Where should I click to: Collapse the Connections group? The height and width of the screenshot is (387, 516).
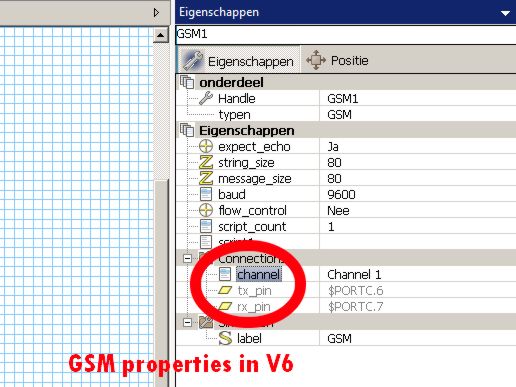point(187,258)
